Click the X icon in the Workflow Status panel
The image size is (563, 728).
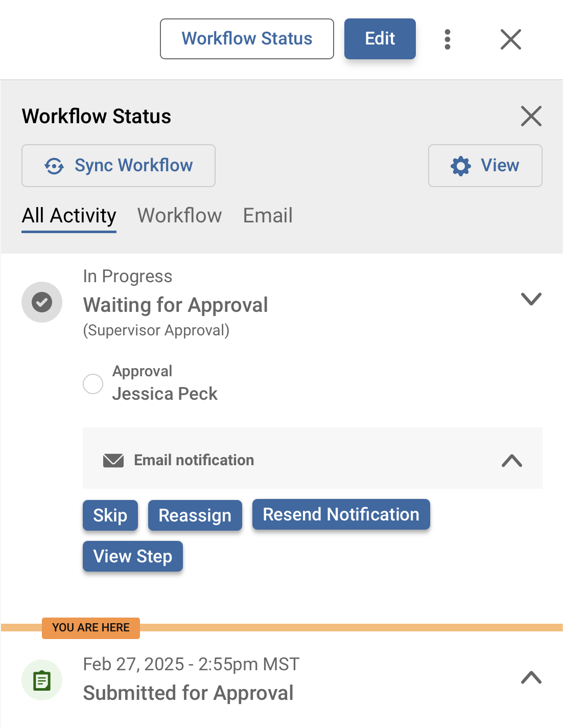[531, 117]
